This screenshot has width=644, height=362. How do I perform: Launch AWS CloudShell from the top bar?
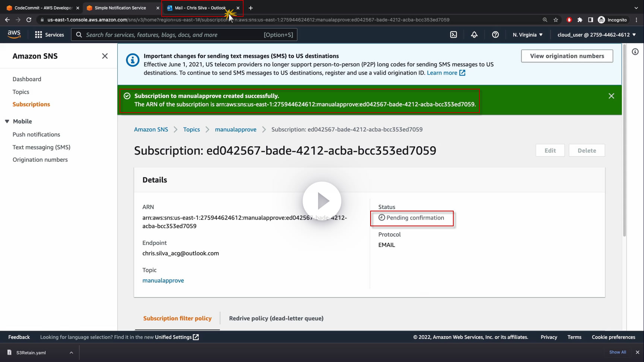point(453,35)
